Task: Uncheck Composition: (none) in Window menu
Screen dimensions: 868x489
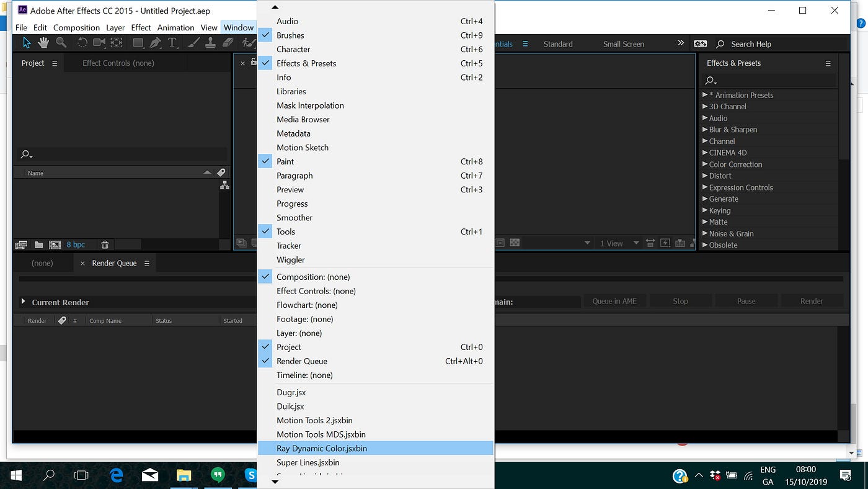Action: 375,277
